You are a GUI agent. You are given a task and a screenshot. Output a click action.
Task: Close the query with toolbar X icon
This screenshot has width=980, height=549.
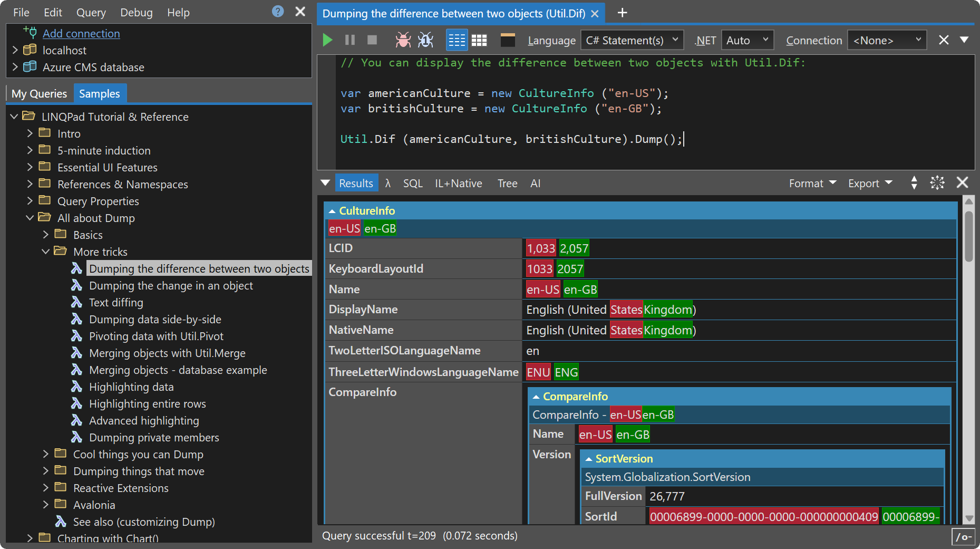944,40
